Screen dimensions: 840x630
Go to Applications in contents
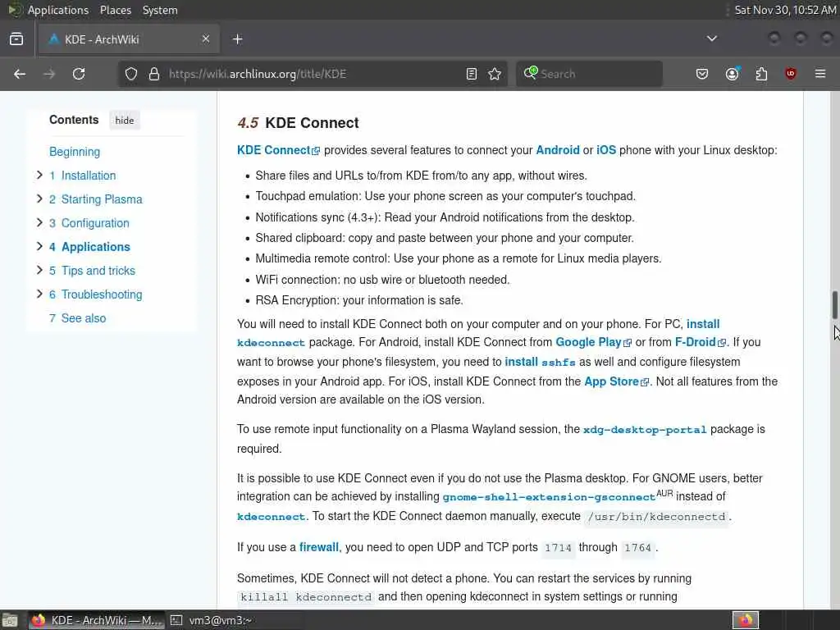click(90, 247)
